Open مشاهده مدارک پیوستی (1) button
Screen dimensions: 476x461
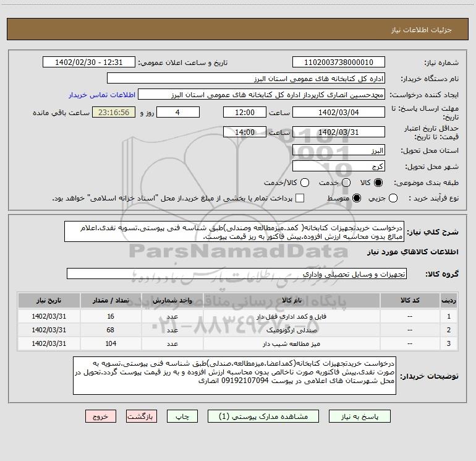(263, 416)
